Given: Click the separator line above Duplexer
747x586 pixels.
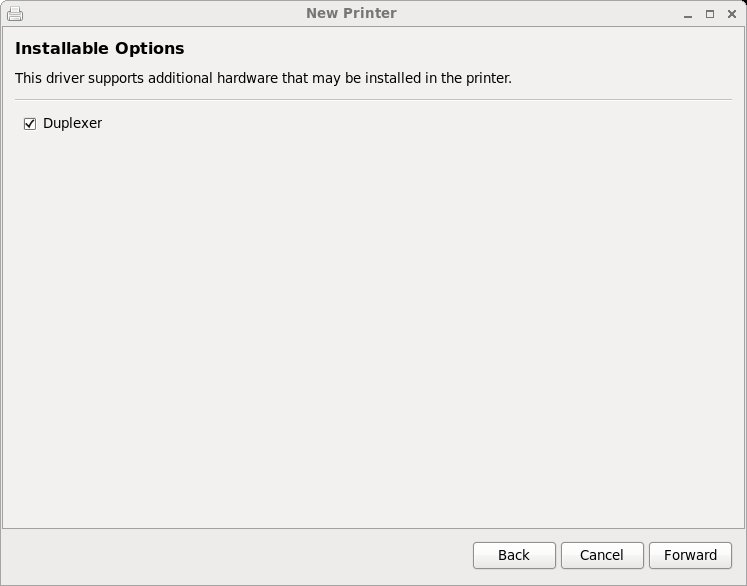Looking at the screenshot, I should coord(373,99).
